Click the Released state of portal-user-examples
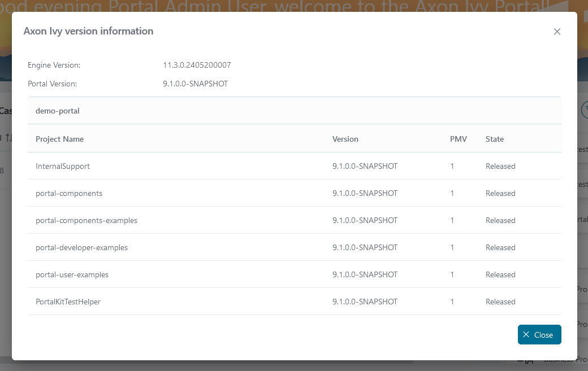The width and height of the screenshot is (588, 371). 500,275
